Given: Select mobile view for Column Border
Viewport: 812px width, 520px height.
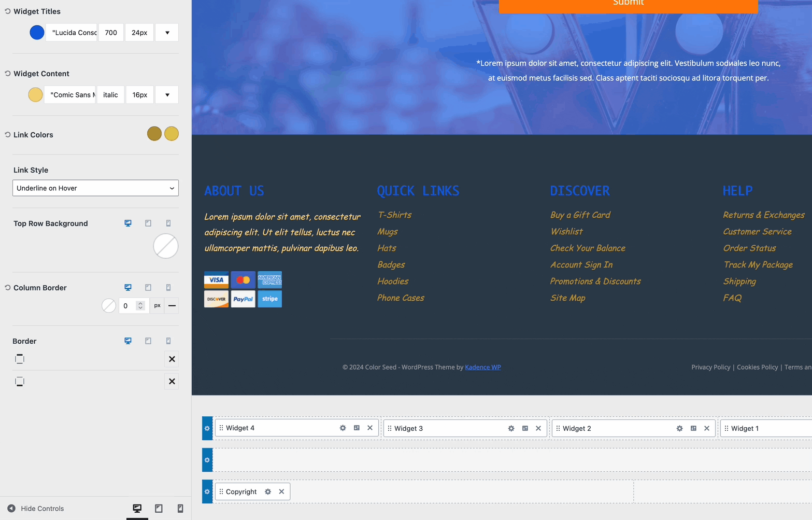Looking at the screenshot, I should tap(168, 287).
